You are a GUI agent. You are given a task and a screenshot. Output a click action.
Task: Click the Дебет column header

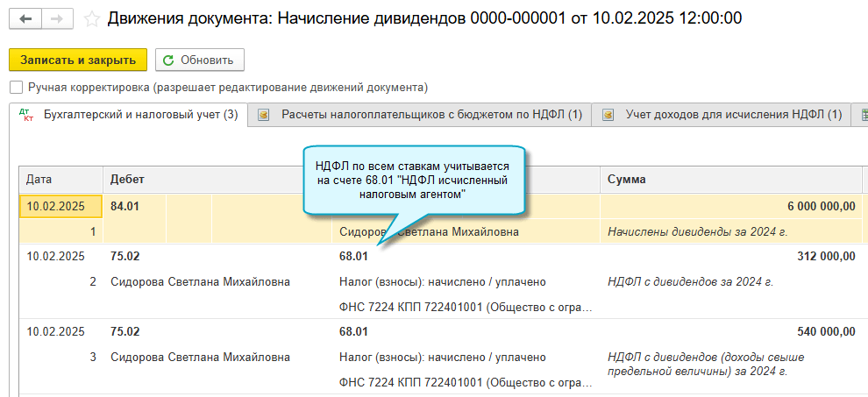tap(217, 180)
